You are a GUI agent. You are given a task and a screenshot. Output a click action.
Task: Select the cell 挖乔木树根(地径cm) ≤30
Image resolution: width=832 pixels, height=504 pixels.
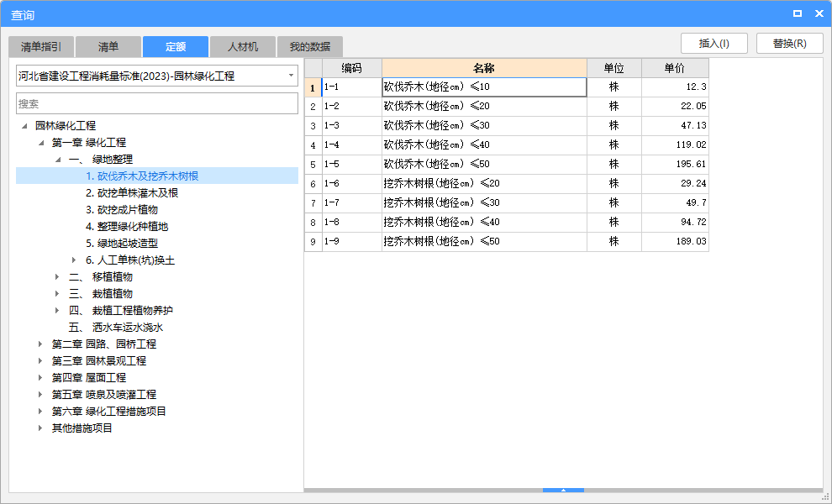(484, 202)
